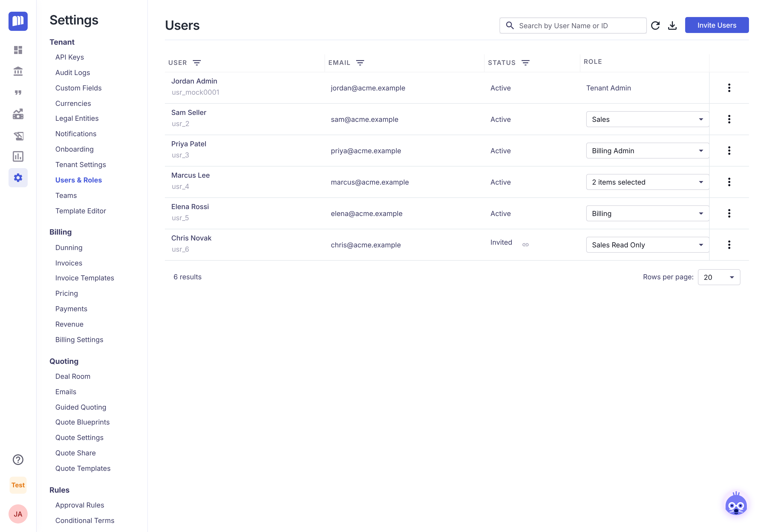Open Teams settings page
Image resolution: width=766 pixels, height=532 pixels.
tap(66, 195)
